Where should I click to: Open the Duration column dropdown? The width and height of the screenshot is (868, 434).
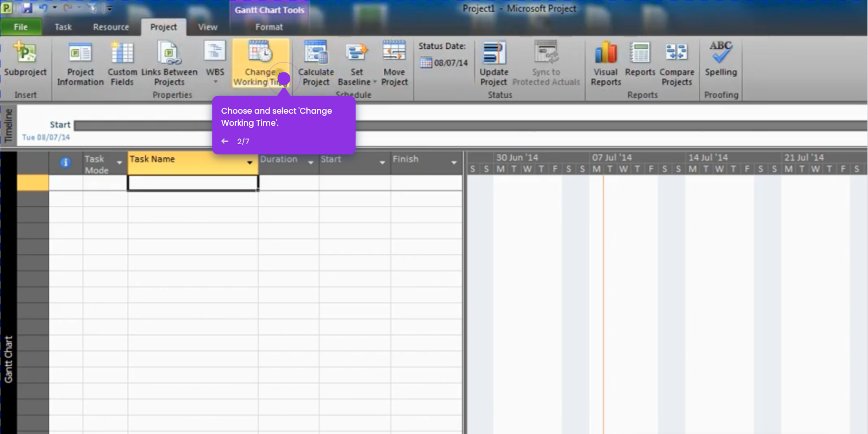coord(311,163)
